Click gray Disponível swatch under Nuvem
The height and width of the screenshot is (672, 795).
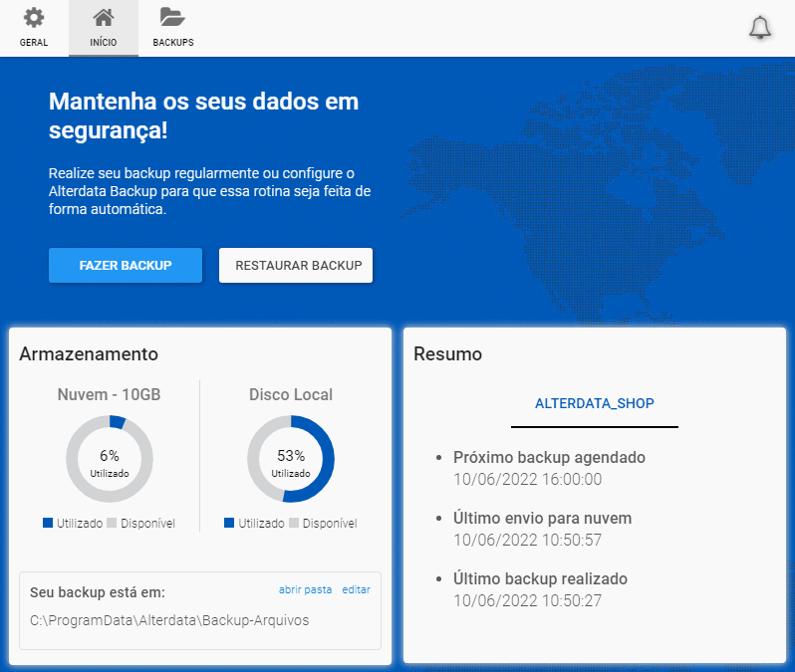[x=112, y=523]
